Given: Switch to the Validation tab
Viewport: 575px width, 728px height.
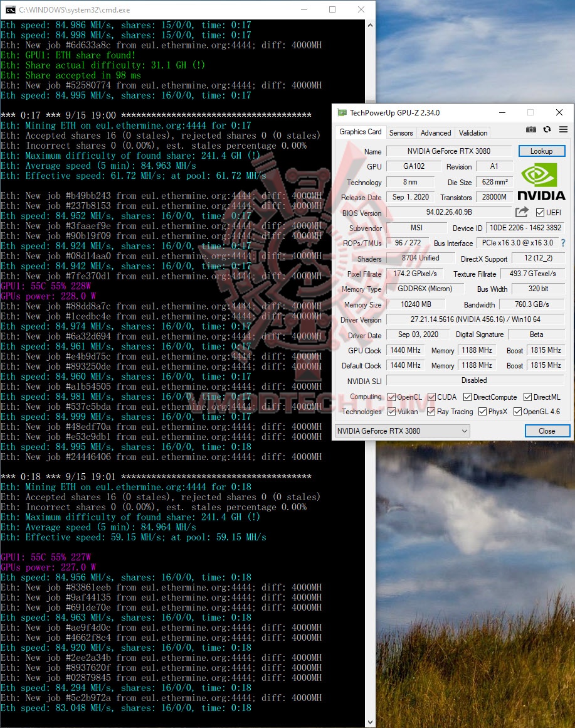Looking at the screenshot, I should click(473, 132).
